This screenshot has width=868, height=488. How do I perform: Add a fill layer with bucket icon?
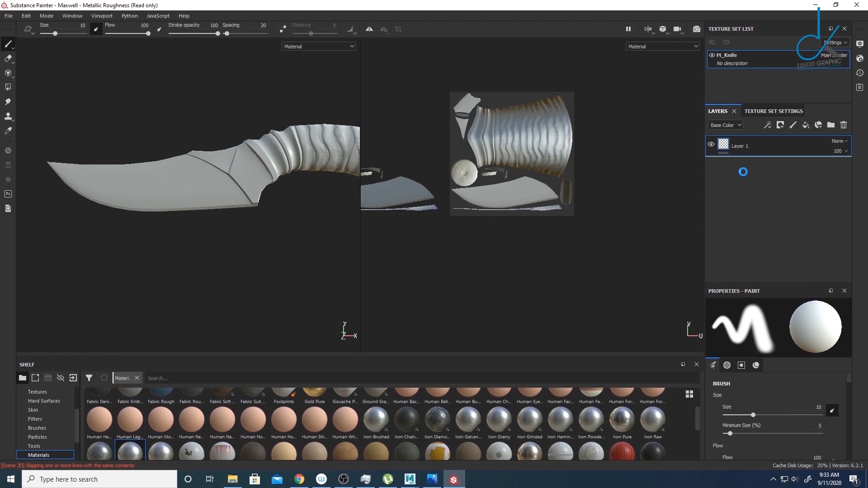point(805,125)
